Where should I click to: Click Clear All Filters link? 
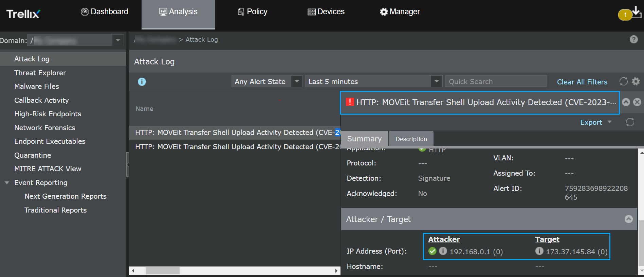click(582, 82)
